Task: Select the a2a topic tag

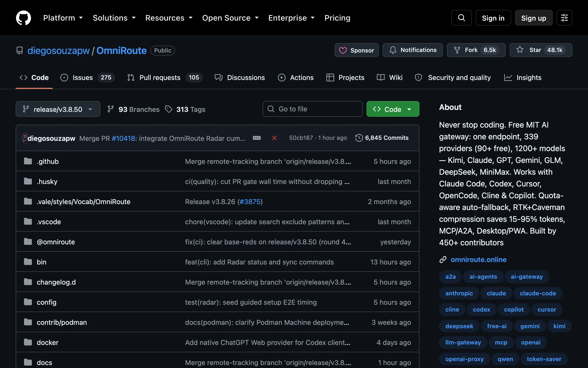Action: (450, 277)
